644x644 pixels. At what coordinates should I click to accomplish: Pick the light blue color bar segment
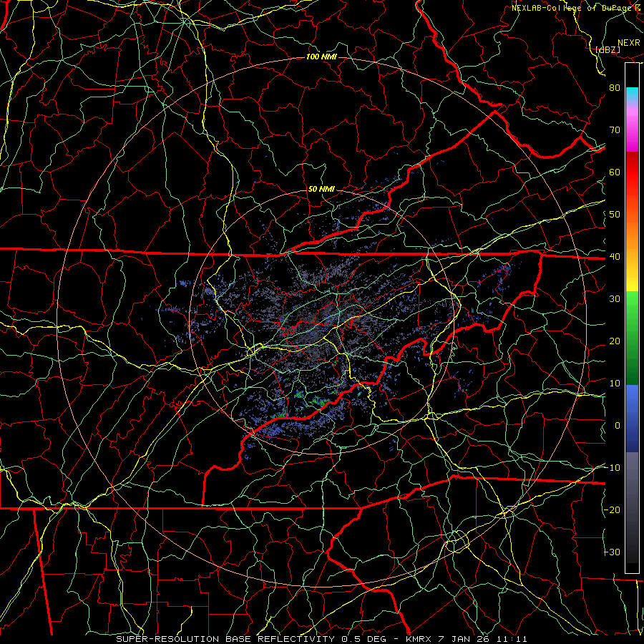[x=632, y=396]
